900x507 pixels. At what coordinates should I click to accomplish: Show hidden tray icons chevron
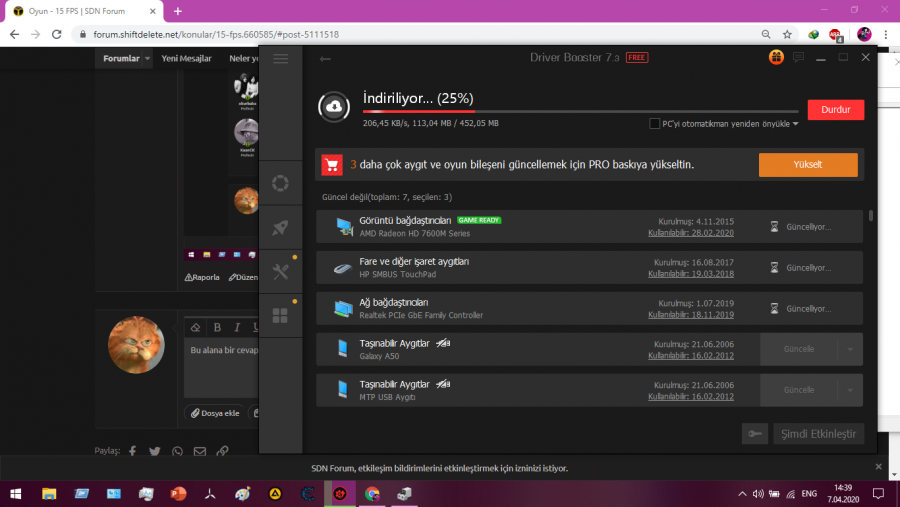click(742, 494)
